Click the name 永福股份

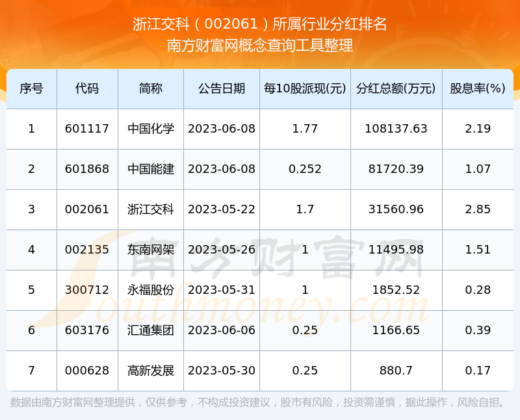point(151,290)
